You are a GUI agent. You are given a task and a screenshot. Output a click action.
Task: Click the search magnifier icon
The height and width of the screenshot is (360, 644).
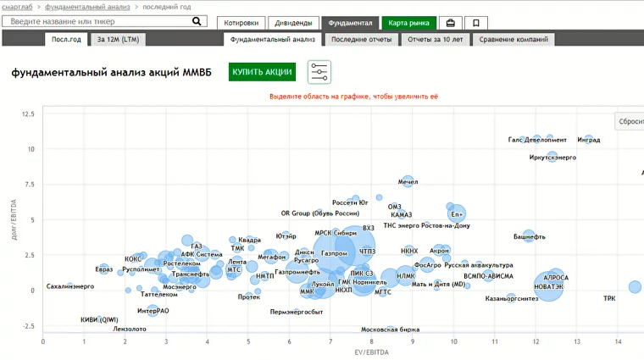click(197, 20)
